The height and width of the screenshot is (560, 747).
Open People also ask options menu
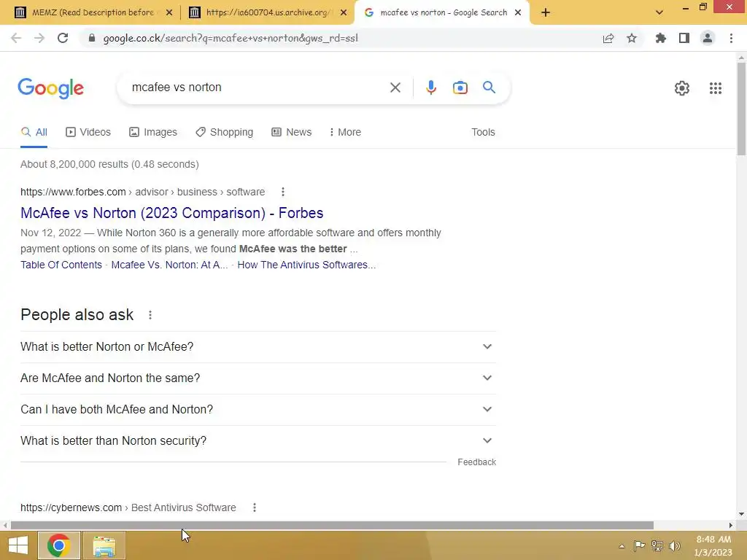click(x=150, y=315)
